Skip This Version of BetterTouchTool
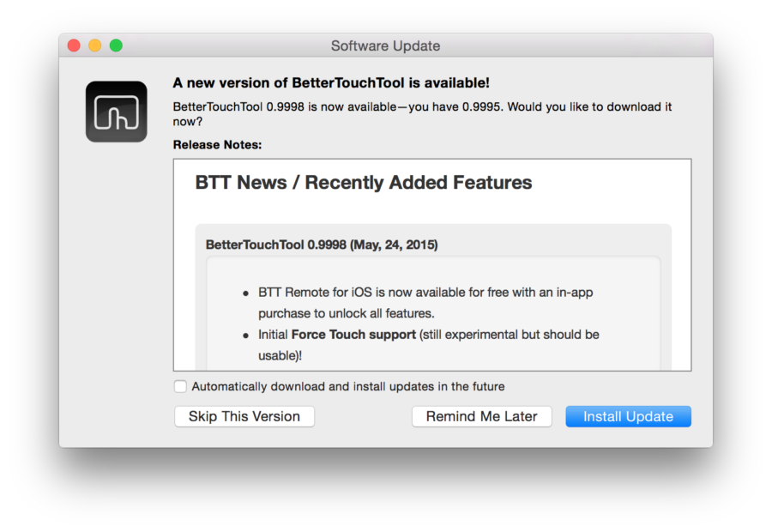This screenshot has width=772, height=532. pyautogui.click(x=244, y=417)
